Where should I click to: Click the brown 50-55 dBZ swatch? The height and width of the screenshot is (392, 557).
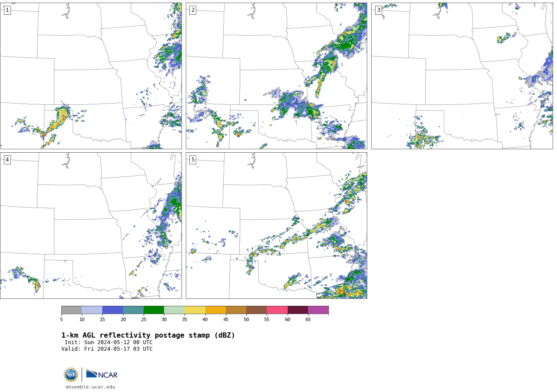256,310
